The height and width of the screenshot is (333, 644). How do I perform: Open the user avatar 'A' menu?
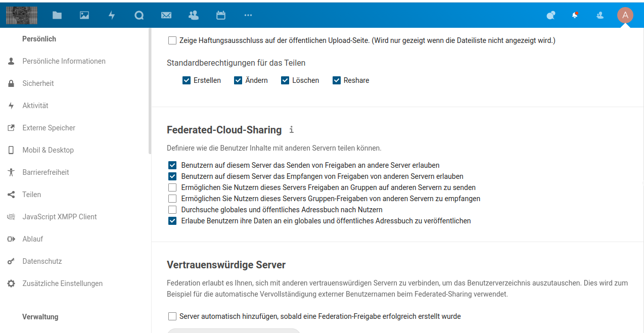[x=625, y=15]
